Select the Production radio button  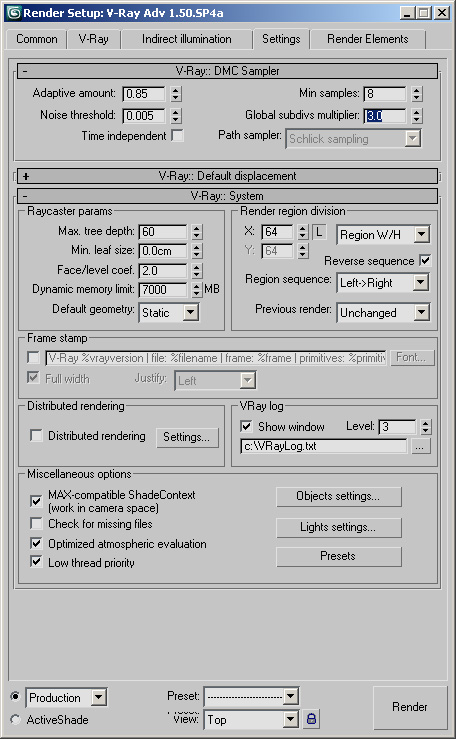pyautogui.click(x=16, y=696)
